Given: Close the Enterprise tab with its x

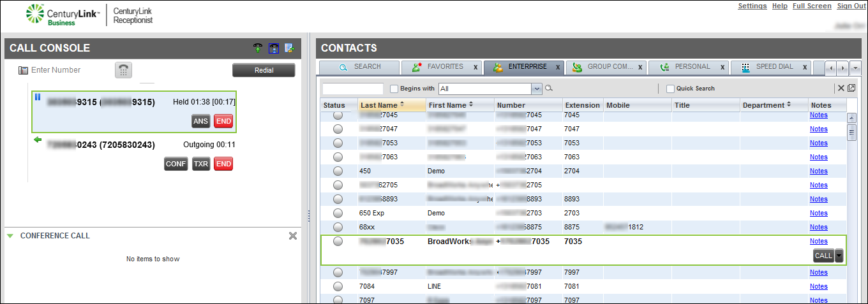Looking at the screenshot, I should click(558, 67).
